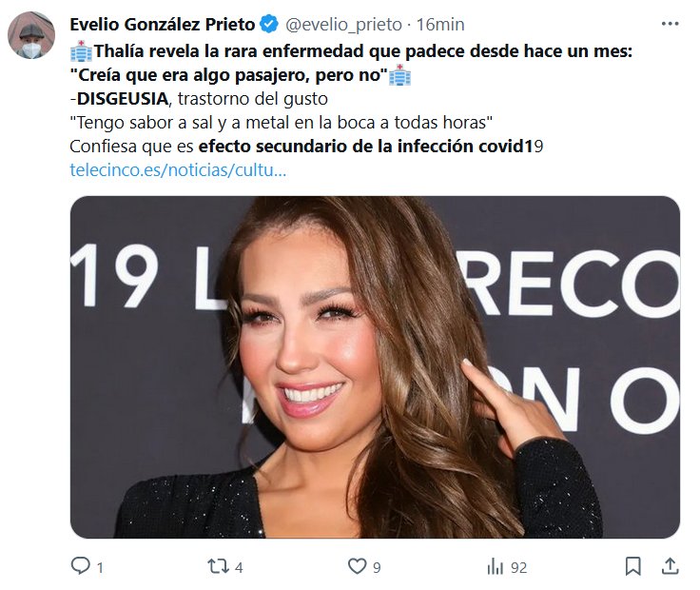Open the reply icon on the tweet

[81, 566]
